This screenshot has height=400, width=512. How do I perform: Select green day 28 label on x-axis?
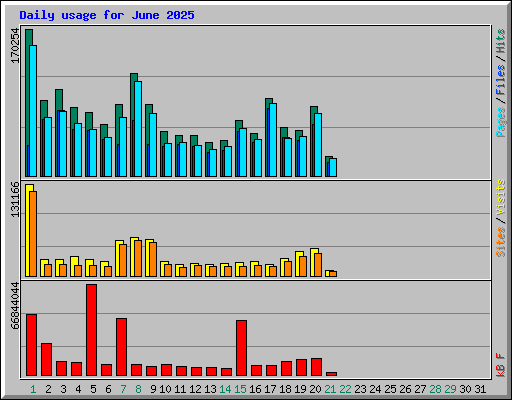pyautogui.click(x=435, y=389)
